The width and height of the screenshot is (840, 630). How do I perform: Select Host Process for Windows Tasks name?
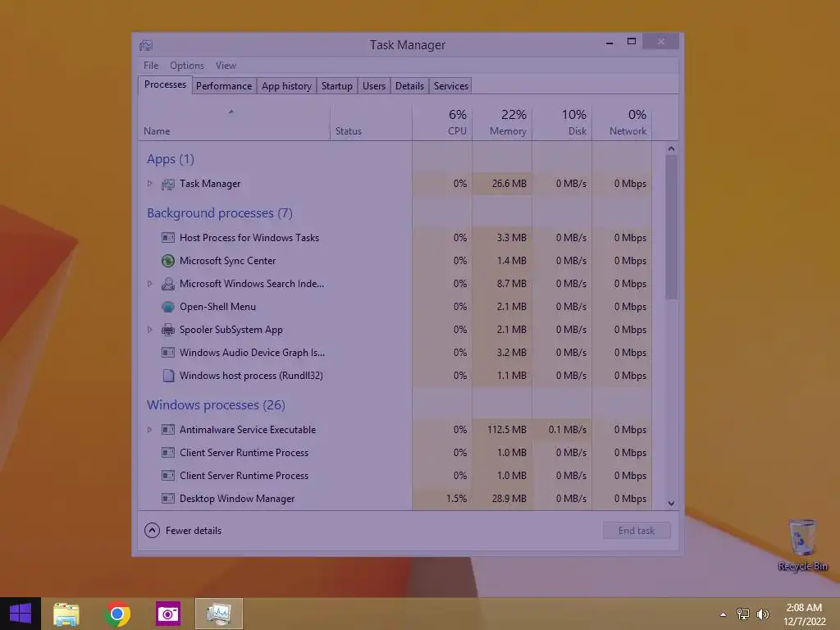249,238
